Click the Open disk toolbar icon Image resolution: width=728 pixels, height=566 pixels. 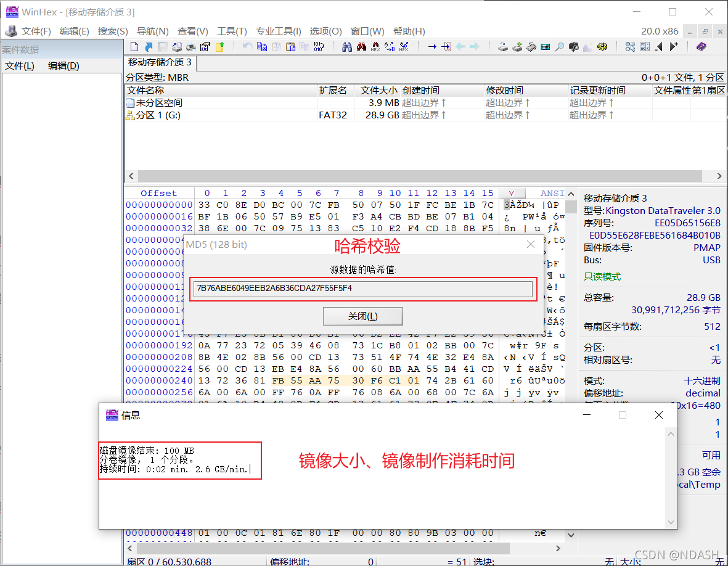(503, 46)
